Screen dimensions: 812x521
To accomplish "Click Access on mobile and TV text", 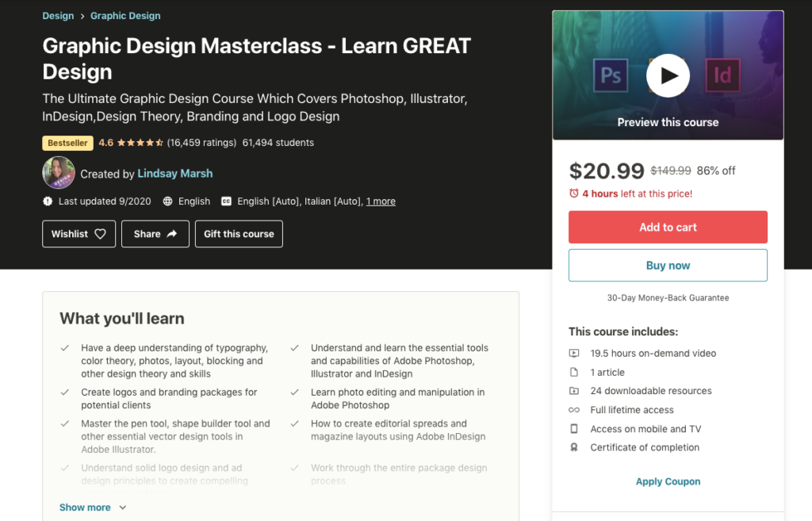I will [645, 429].
